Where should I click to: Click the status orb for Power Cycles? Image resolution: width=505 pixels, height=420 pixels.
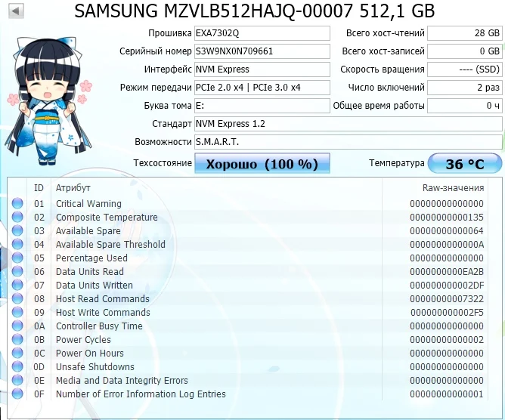(17, 339)
